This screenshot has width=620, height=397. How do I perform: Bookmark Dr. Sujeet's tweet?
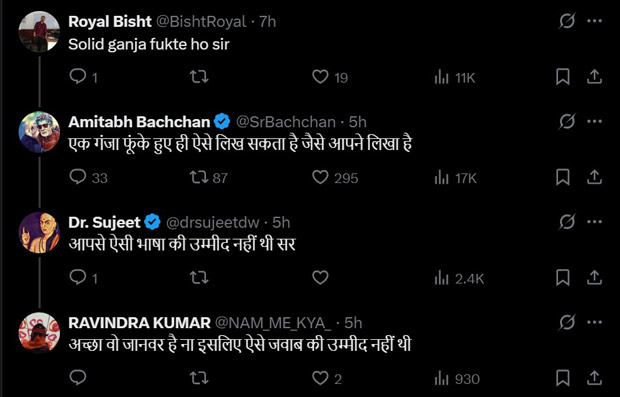tap(563, 278)
